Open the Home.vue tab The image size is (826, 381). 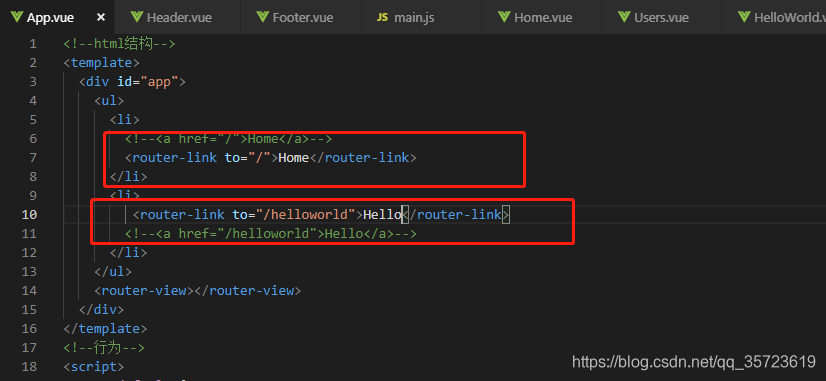542,17
